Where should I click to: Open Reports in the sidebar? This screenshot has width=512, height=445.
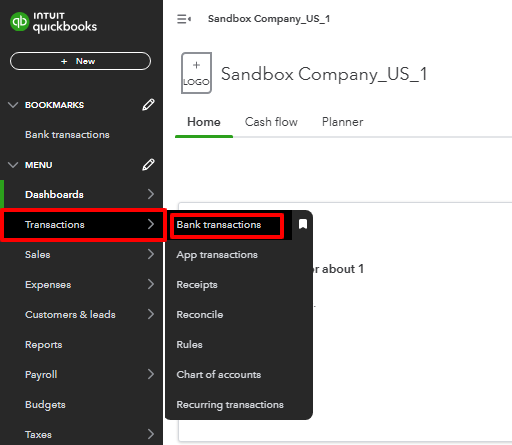coord(44,344)
